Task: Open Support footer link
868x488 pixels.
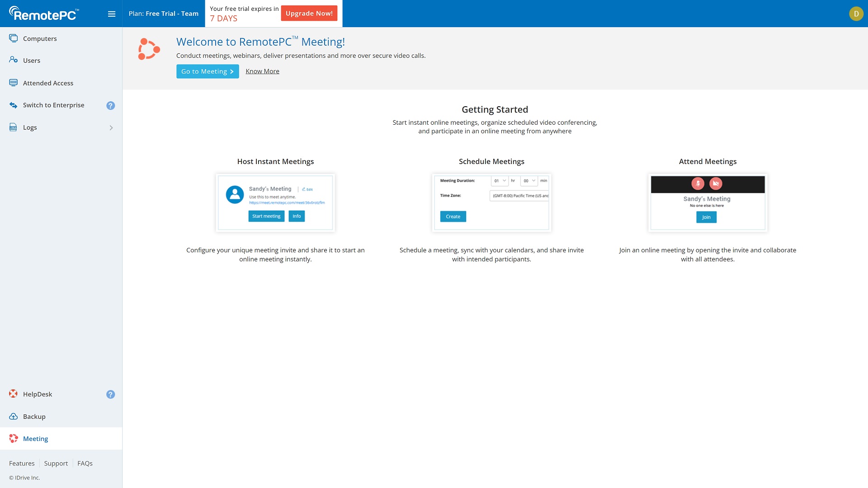Action: click(56, 463)
